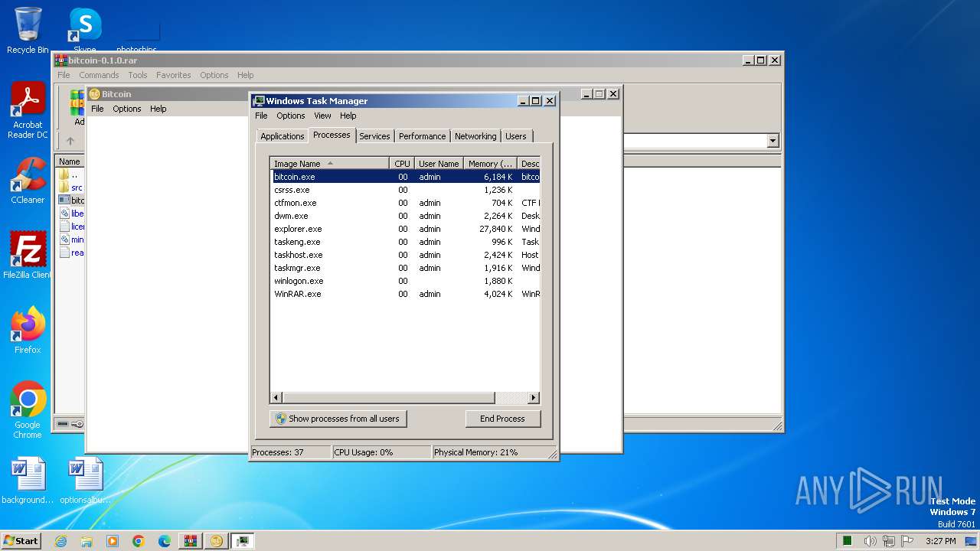Select csrss.exe process row

click(406, 190)
